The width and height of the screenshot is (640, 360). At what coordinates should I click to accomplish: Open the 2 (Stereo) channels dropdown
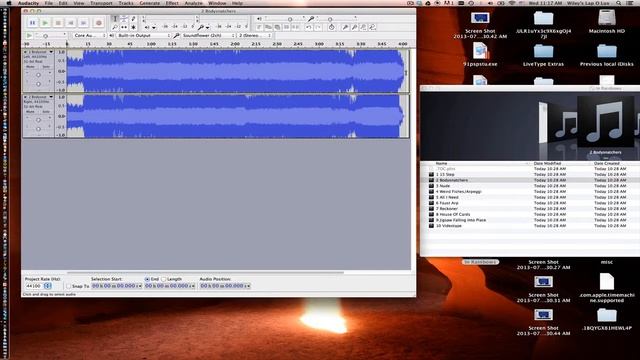pos(255,36)
